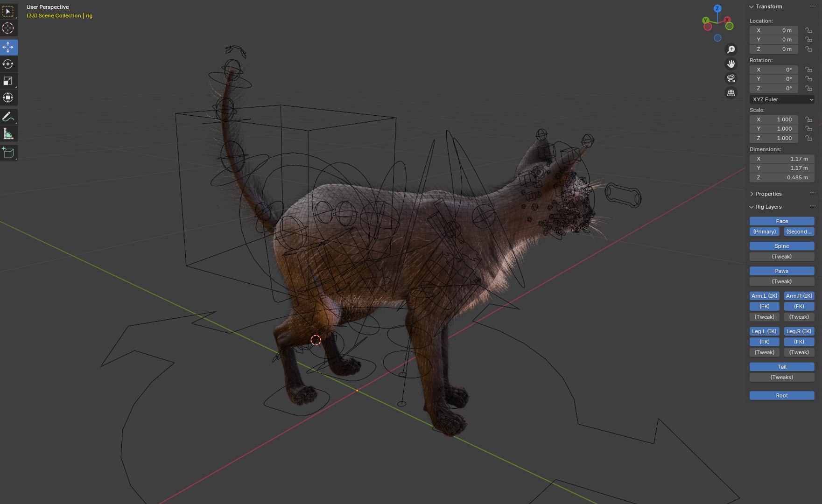The width and height of the screenshot is (822, 504).
Task: Toggle the Spine rig layer
Action: 782,246
